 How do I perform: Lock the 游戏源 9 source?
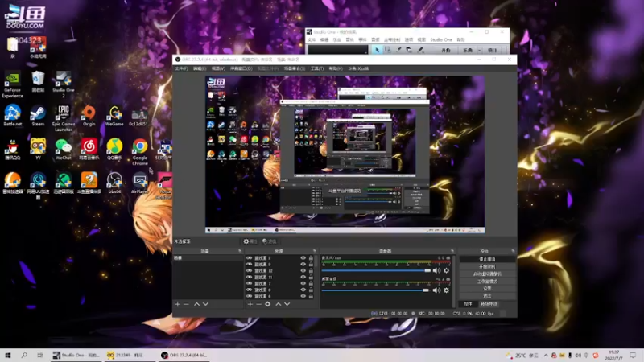point(311,265)
